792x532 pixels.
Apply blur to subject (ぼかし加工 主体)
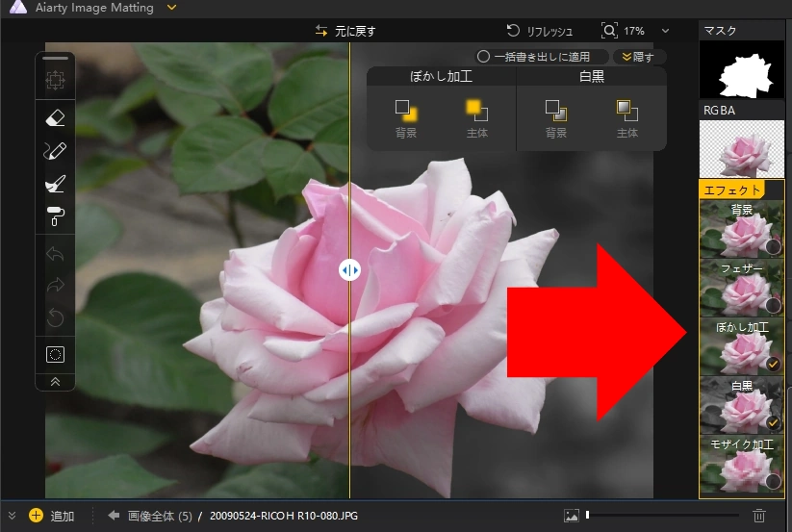476,111
